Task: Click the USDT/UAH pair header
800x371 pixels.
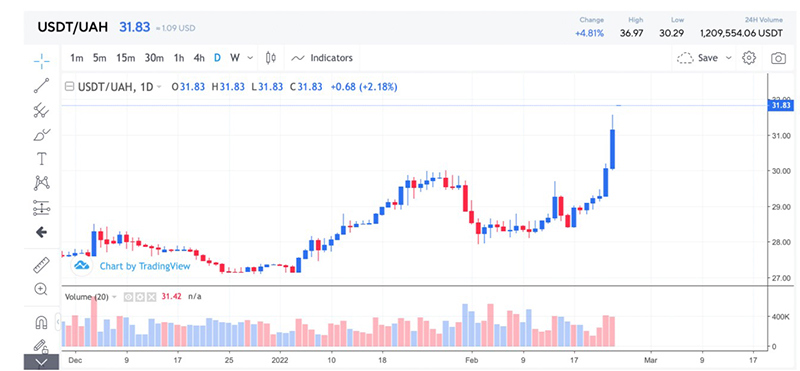Action: tap(73, 27)
